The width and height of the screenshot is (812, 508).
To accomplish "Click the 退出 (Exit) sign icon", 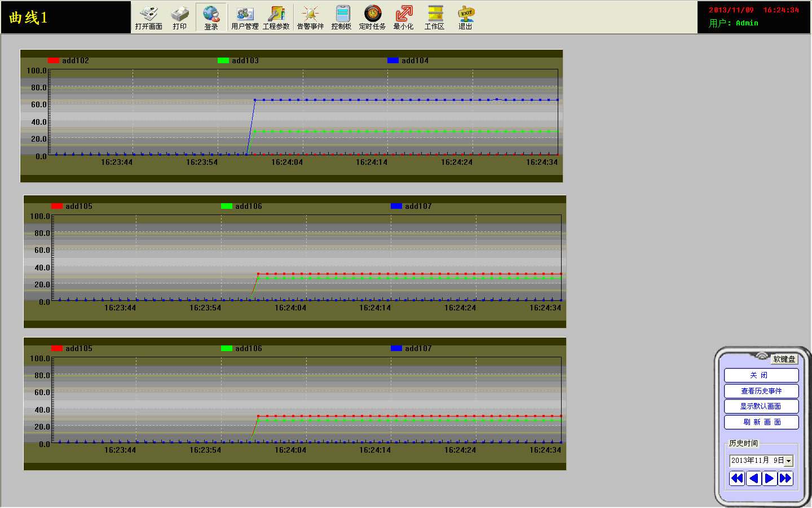I will [465, 17].
